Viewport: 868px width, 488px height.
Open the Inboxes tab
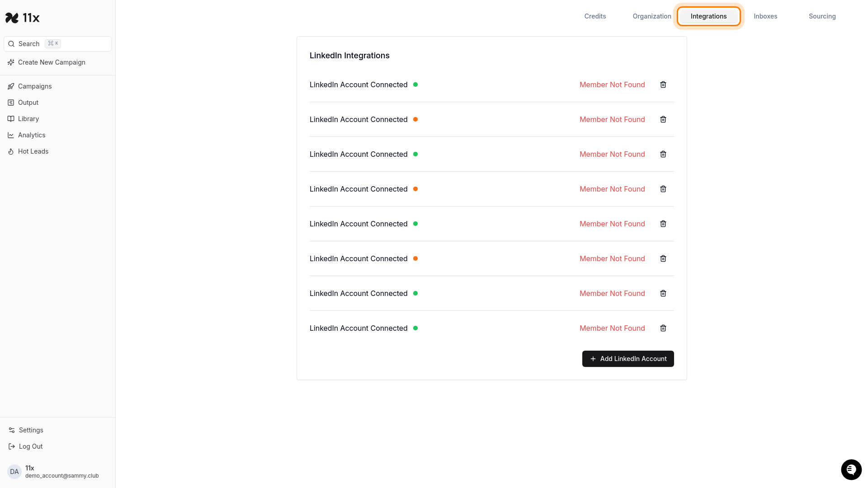pyautogui.click(x=765, y=16)
